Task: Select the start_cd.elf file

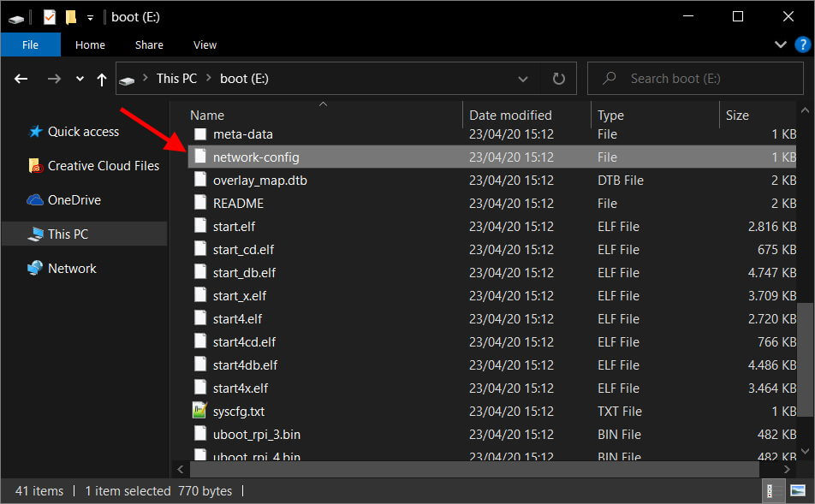Action: click(491, 249)
